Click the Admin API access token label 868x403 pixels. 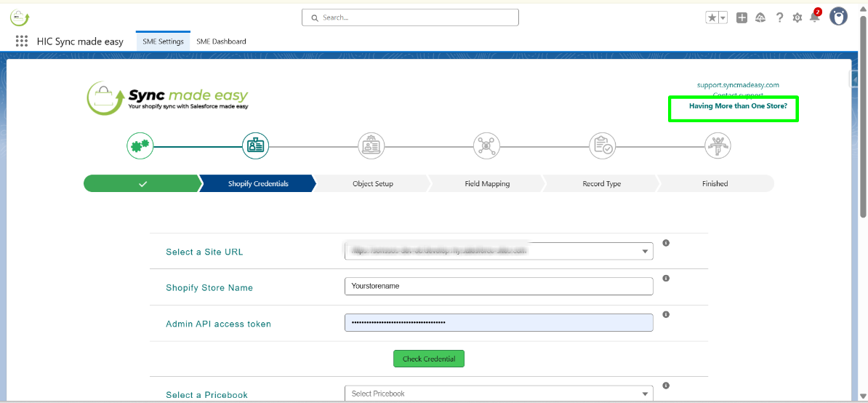(x=219, y=324)
